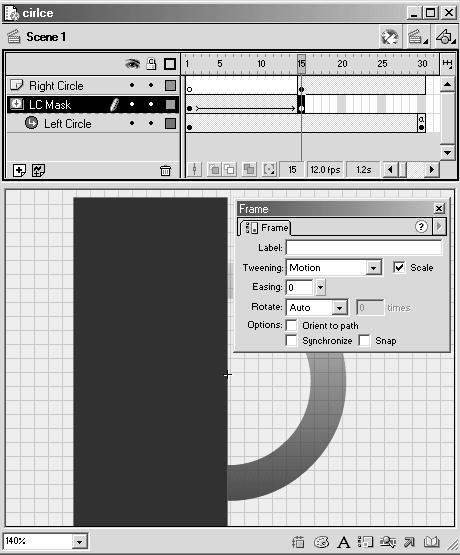
Task: Open the Rotate dropdown set to Auto
Action: coord(317,307)
